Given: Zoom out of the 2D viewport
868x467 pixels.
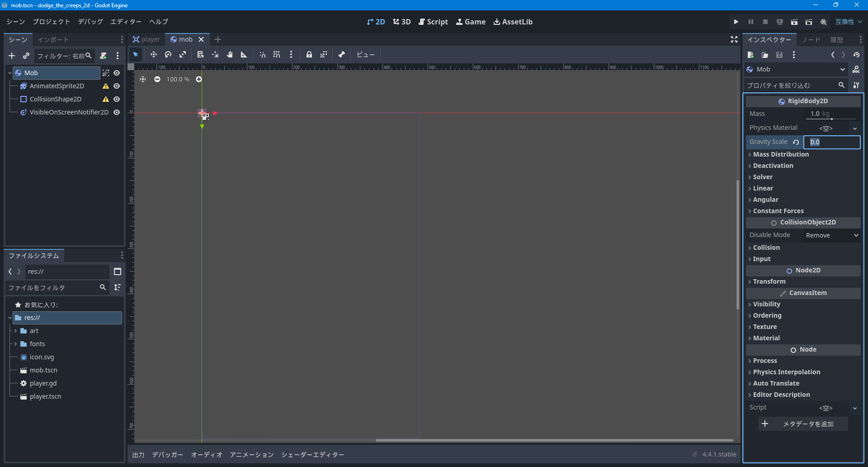Looking at the screenshot, I should (157, 79).
